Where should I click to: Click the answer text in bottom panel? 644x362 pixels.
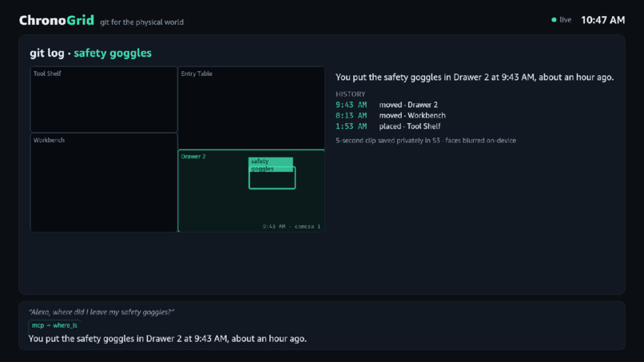pyautogui.click(x=168, y=339)
